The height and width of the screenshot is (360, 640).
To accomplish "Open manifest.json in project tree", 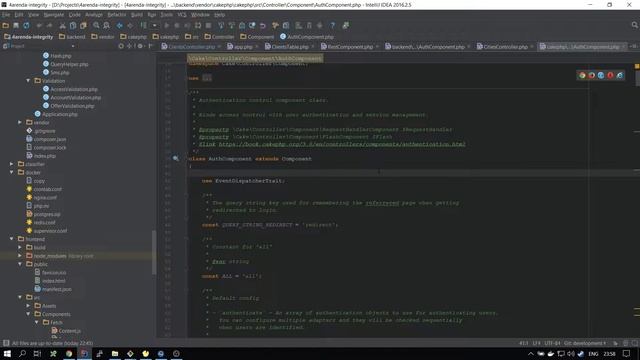I will (57, 289).
